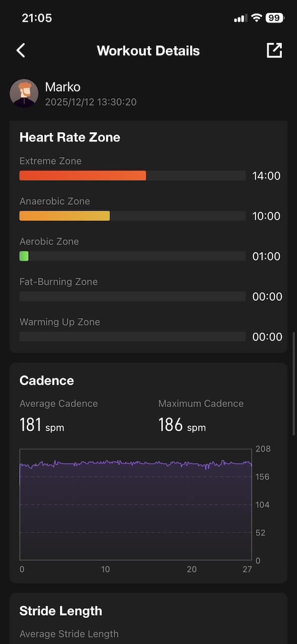
Task: Tap the green Aerobic Zone bar
Action: pyautogui.click(x=24, y=256)
